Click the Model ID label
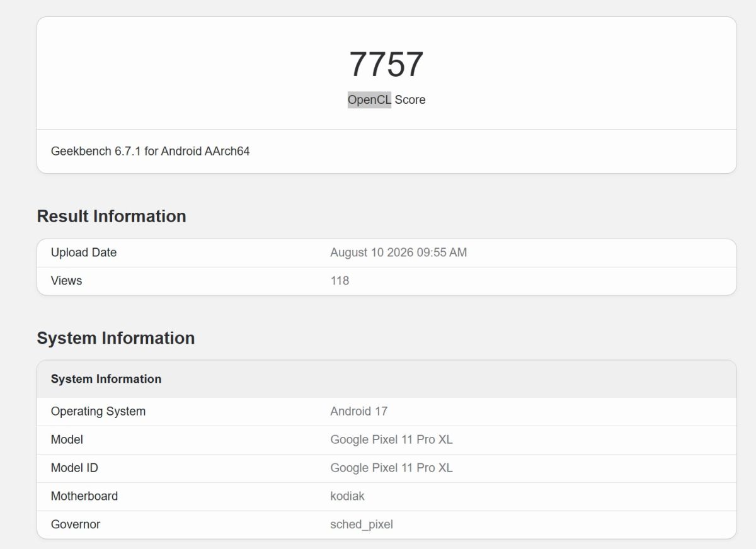This screenshot has width=756, height=549. pyautogui.click(x=74, y=468)
